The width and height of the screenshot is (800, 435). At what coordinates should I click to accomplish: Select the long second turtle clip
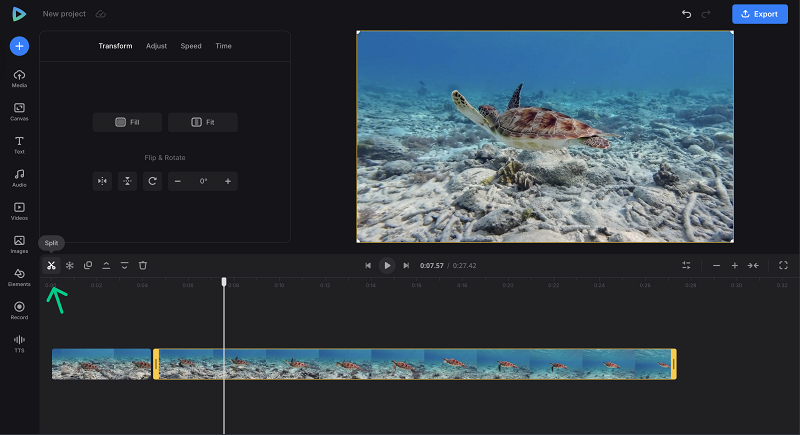click(x=415, y=364)
